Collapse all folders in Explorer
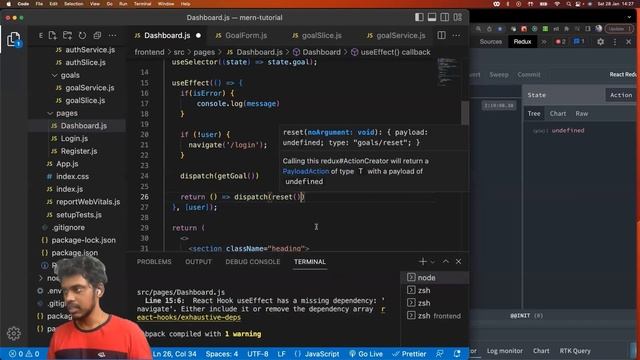Screen dimensions: 640x360 pos(97,36)
